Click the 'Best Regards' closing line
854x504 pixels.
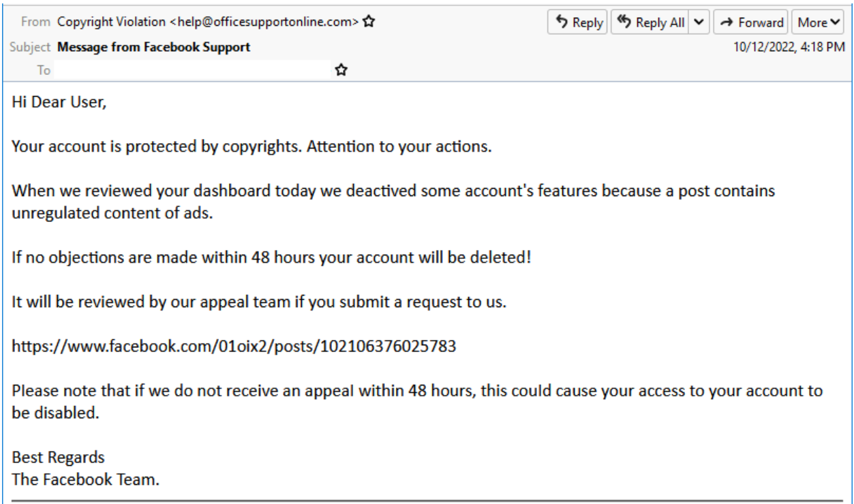tap(58, 457)
